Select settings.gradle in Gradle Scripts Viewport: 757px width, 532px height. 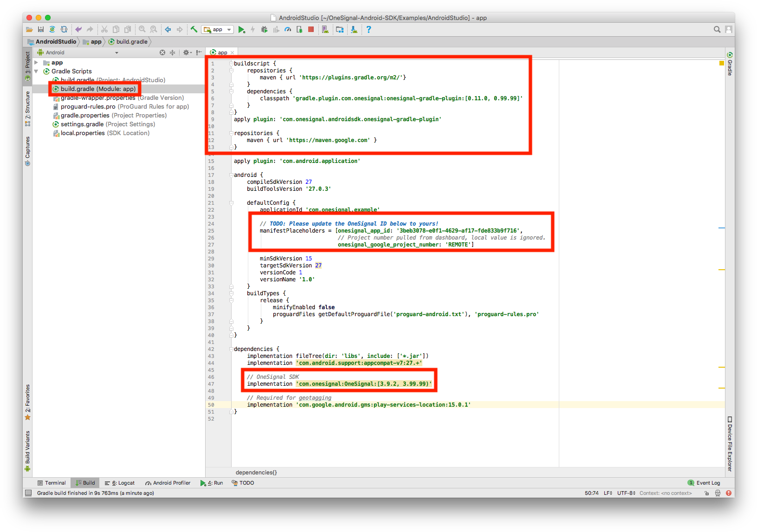point(82,124)
